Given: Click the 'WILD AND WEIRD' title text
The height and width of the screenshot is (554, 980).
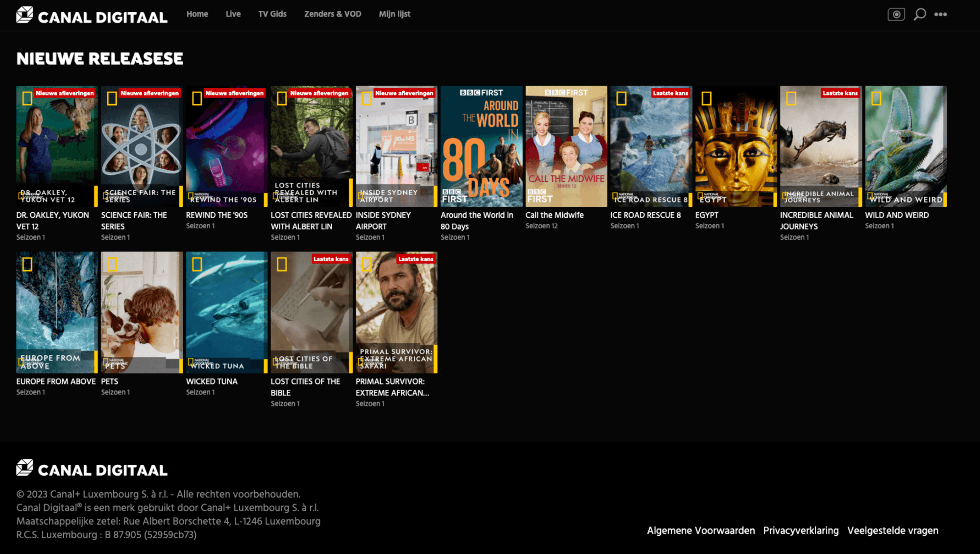Looking at the screenshot, I should tap(897, 215).
